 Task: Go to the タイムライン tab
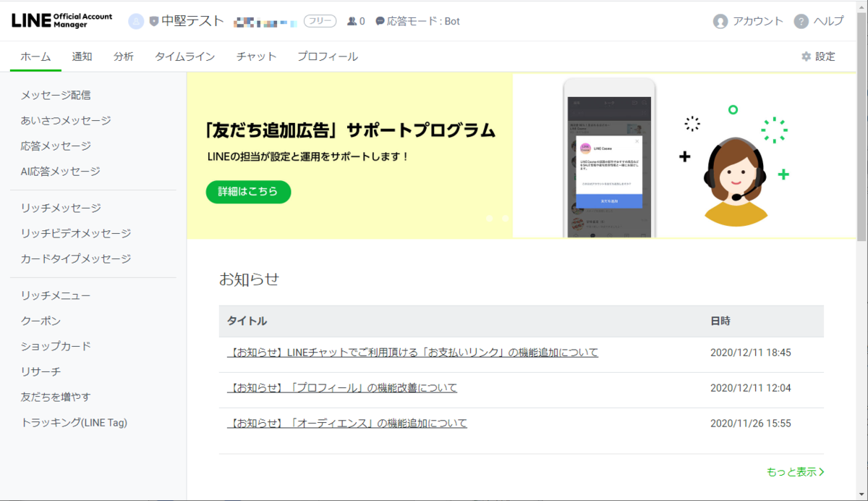[185, 56]
